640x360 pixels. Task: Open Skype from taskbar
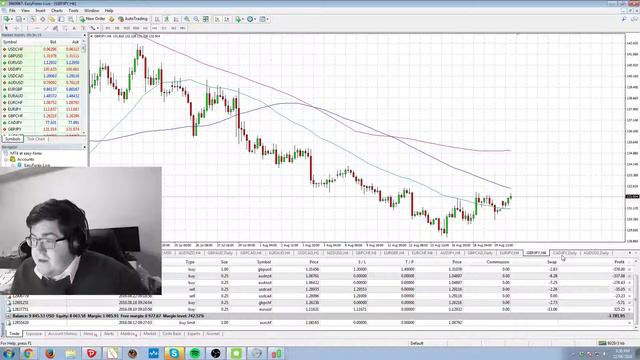click(174, 353)
